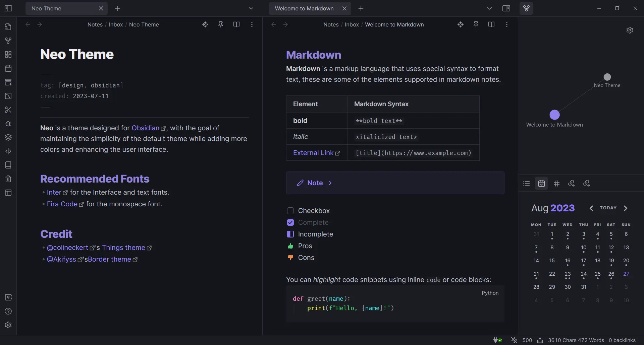Add new tab in left pane
Screen dimensions: 644x345
click(117, 8)
